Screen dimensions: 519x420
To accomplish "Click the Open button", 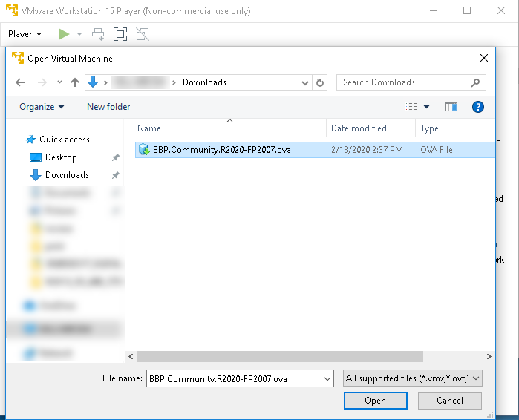I will [x=376, y=401].
